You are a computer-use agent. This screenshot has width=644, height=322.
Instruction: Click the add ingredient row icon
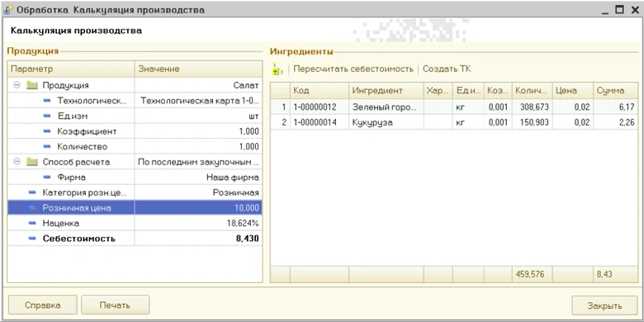(277, 69)
